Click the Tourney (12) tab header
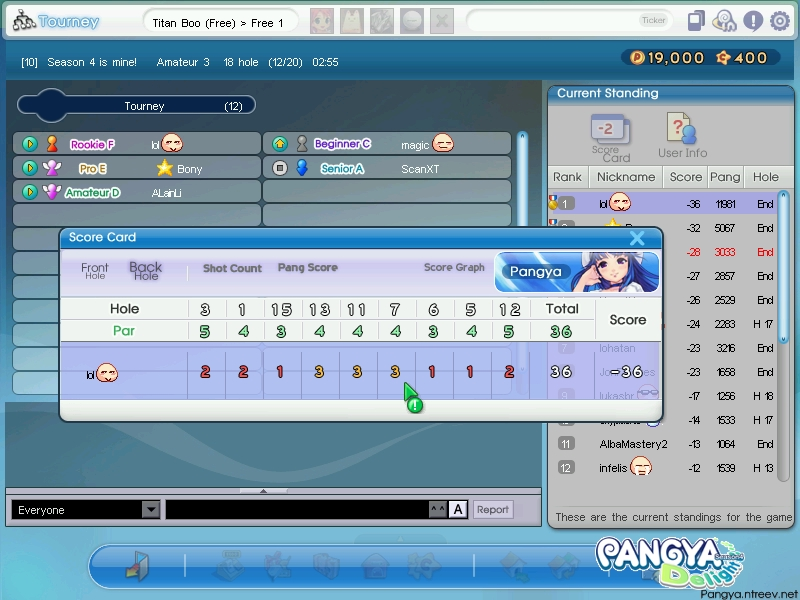 click(137, 106)
